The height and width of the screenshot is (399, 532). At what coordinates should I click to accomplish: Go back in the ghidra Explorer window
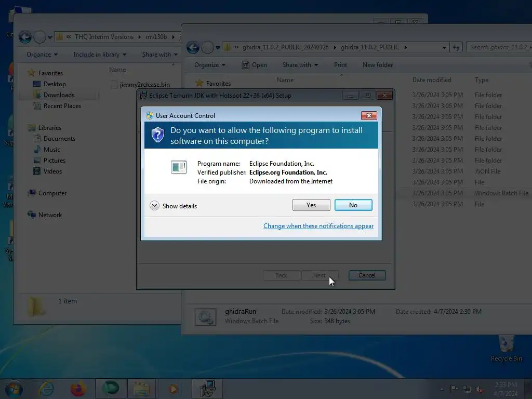193,47
